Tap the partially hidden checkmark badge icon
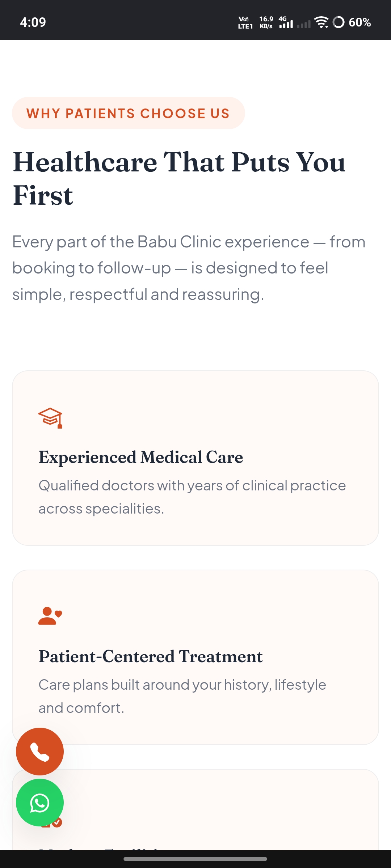 (57, 823)
